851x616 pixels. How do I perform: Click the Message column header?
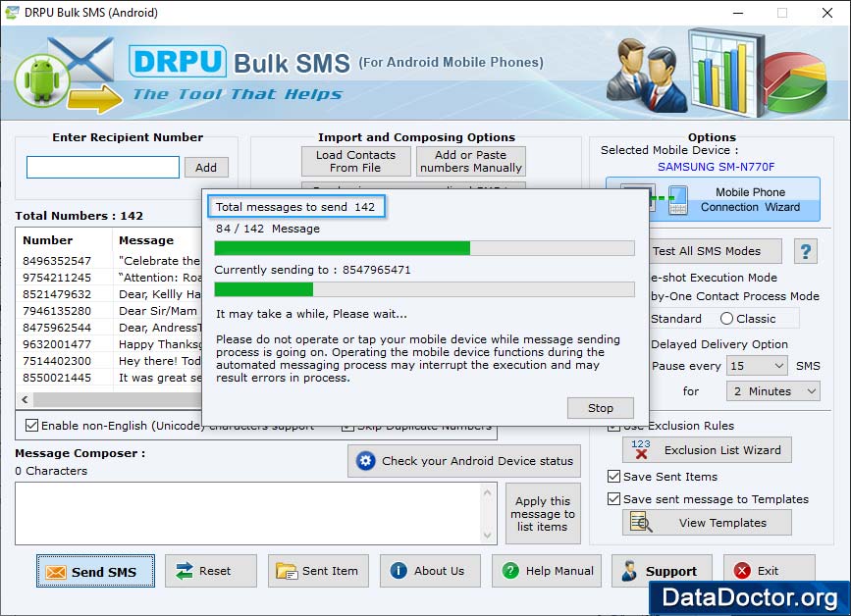point(146,240)
